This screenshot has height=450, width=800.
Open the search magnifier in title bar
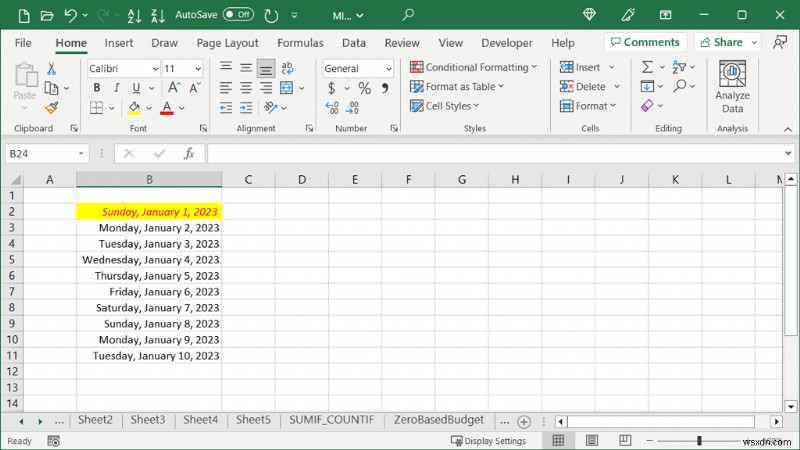pyautogui.click(x=408, y=15)
